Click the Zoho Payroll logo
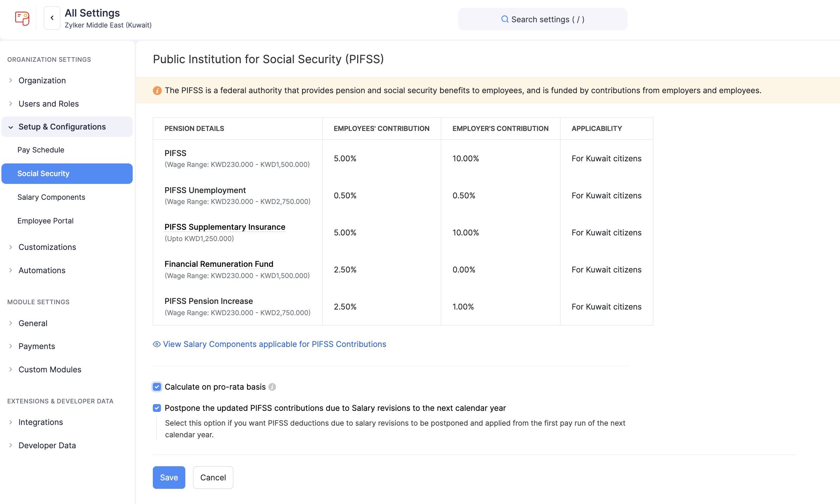This screenshot has height=504, width=840. (x=21, y=18)
